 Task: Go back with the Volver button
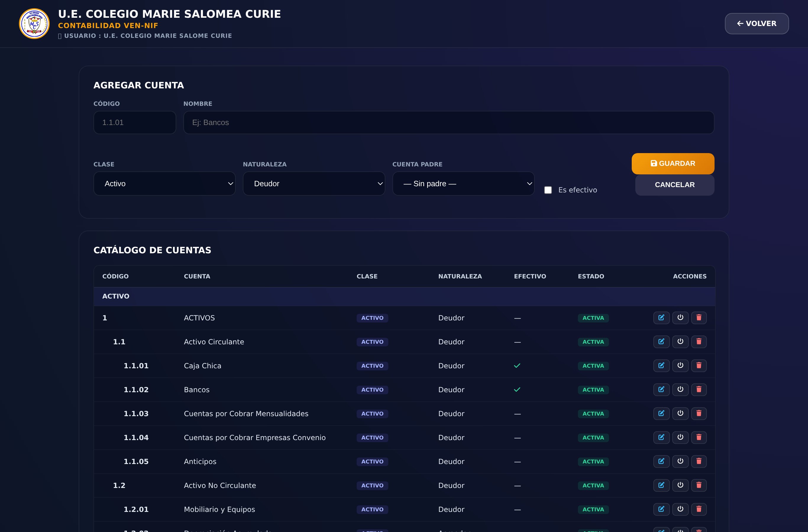coord(757,23)
